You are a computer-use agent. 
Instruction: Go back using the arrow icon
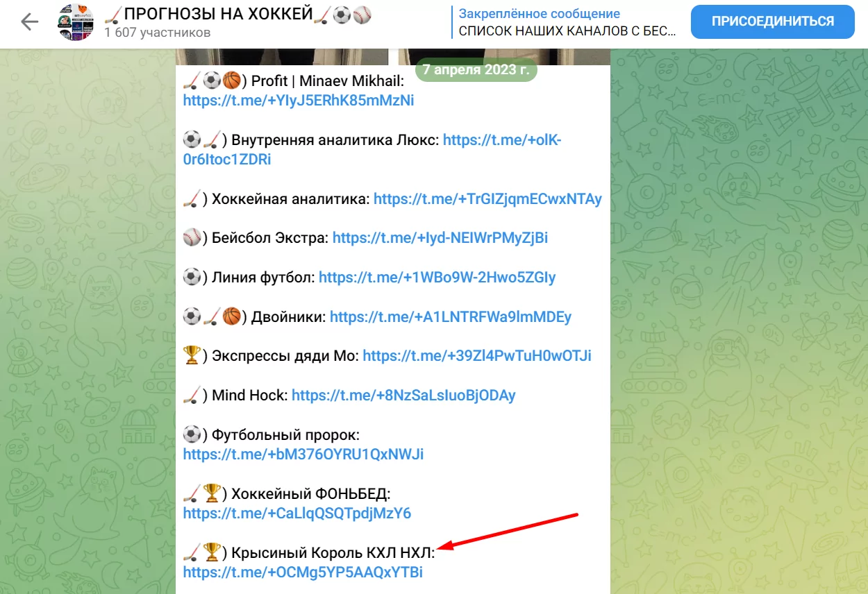coord(30,22)
